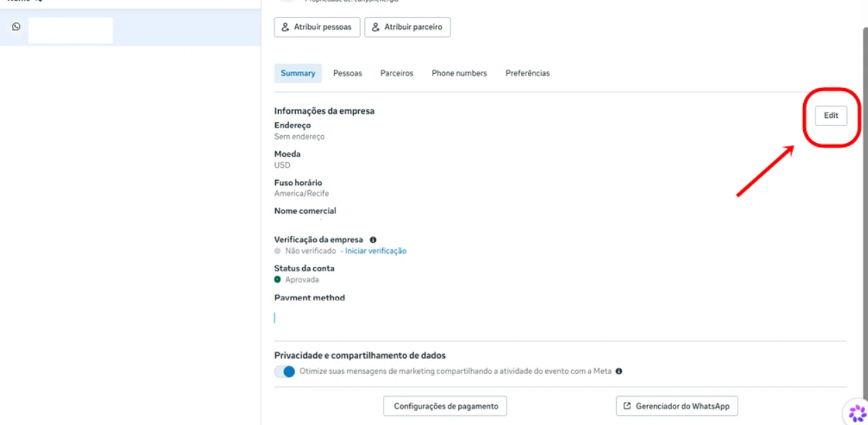Open the Pessoas tab

tap(348, 73)
